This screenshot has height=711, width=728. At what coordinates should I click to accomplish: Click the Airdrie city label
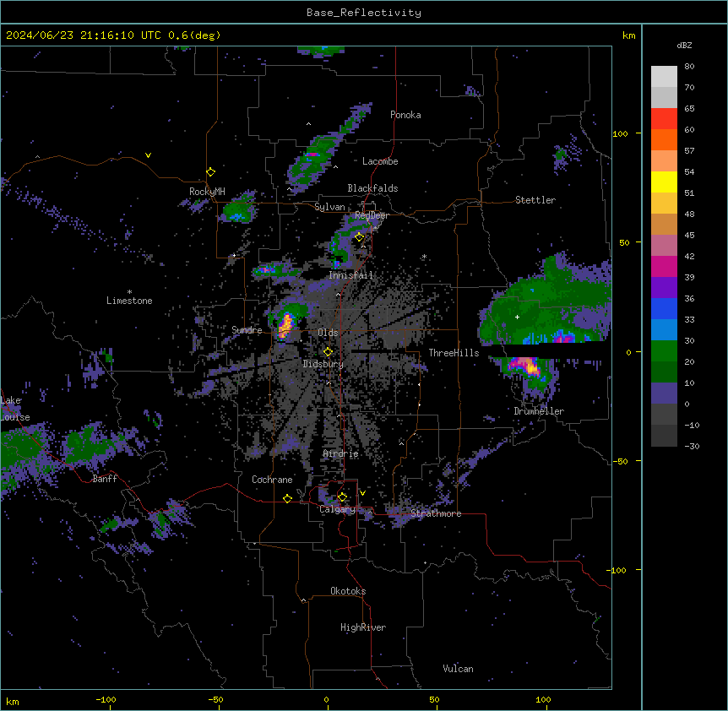(x=340, y=453)
